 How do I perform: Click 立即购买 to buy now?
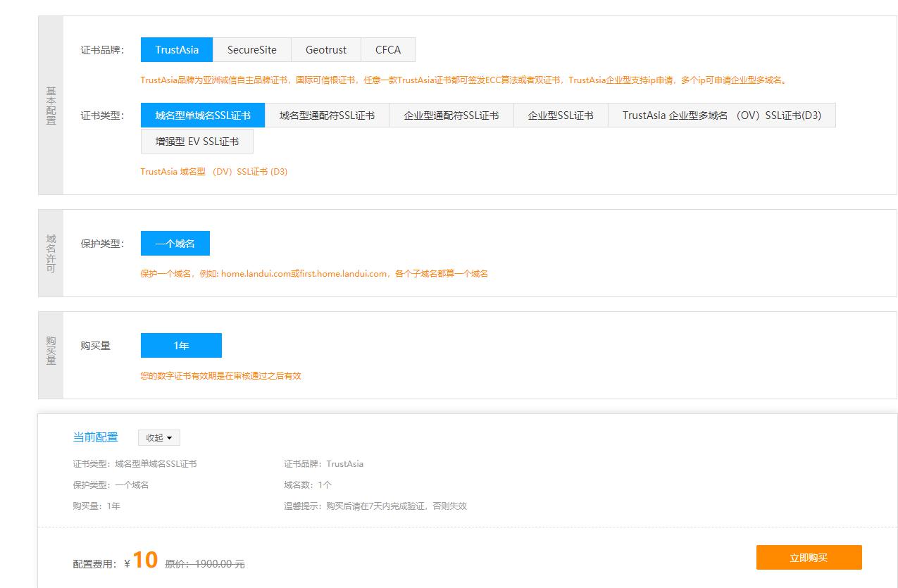pos(809,558)
